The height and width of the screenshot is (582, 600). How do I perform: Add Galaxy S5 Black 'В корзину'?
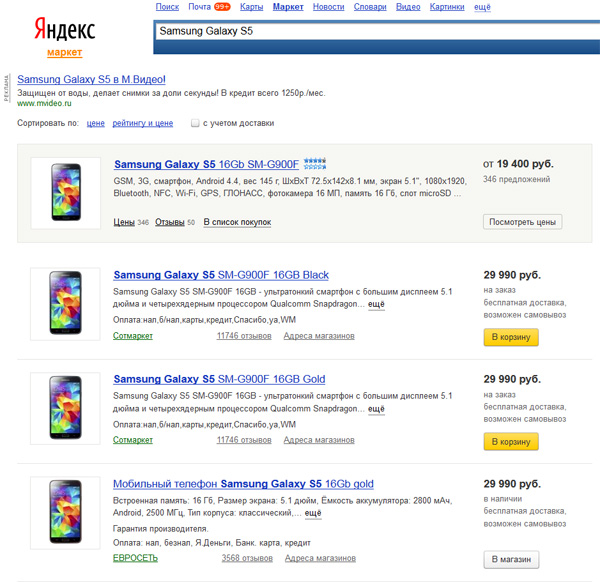click(511, 338)
